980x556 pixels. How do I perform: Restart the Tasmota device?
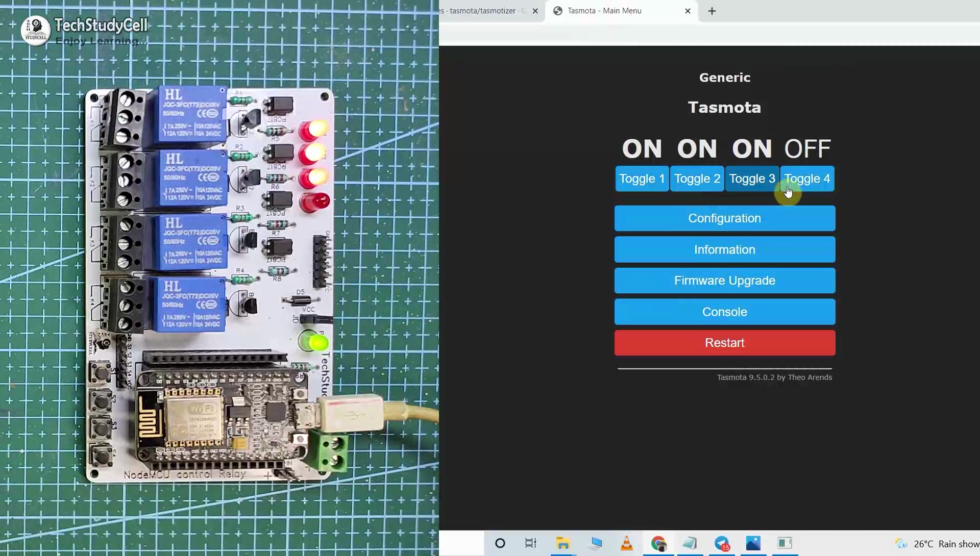pyautogui.click(x=724, y=342)
